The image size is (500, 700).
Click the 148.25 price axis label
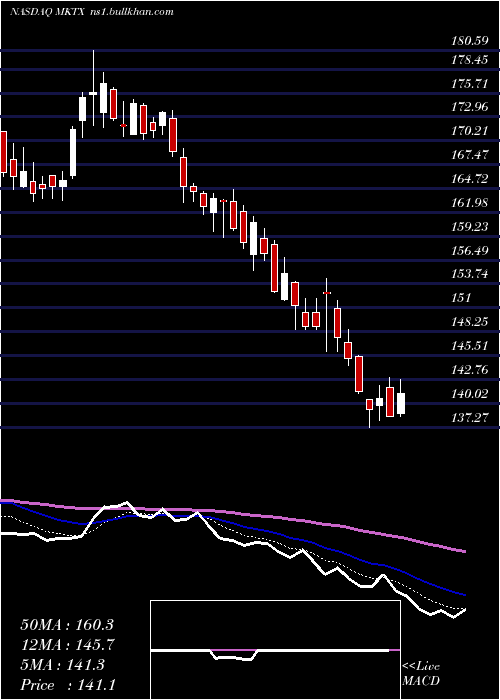469,322
